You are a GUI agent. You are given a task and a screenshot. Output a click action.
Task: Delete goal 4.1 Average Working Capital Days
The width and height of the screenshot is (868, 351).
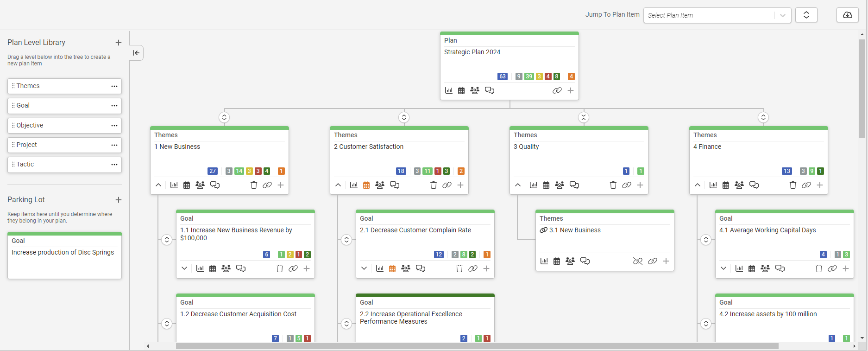click(x=819, y=268)
